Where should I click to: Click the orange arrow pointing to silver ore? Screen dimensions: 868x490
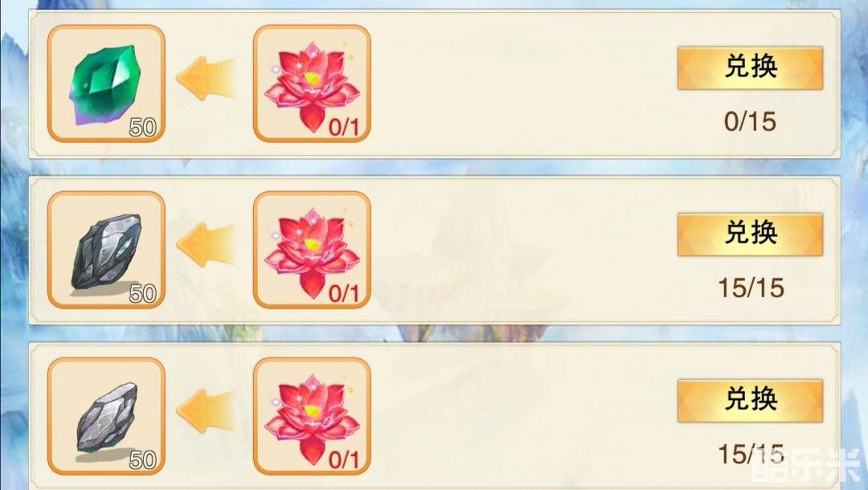pyautogui.click(x=206, y=410)
